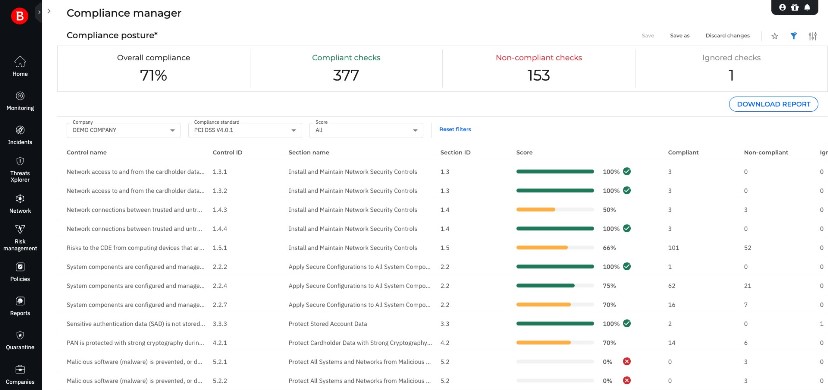Toggle the blue filter icon

coord(793,36)
